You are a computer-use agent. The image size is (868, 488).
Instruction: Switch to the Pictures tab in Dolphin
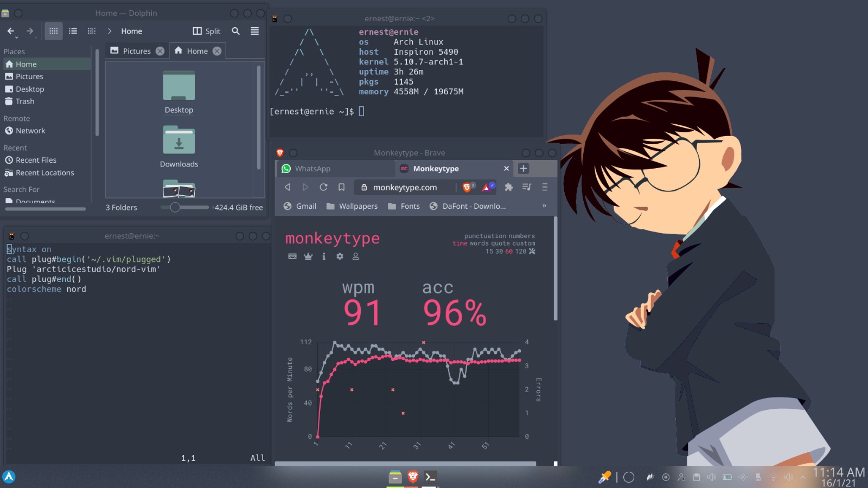click(x=136, y=51)
